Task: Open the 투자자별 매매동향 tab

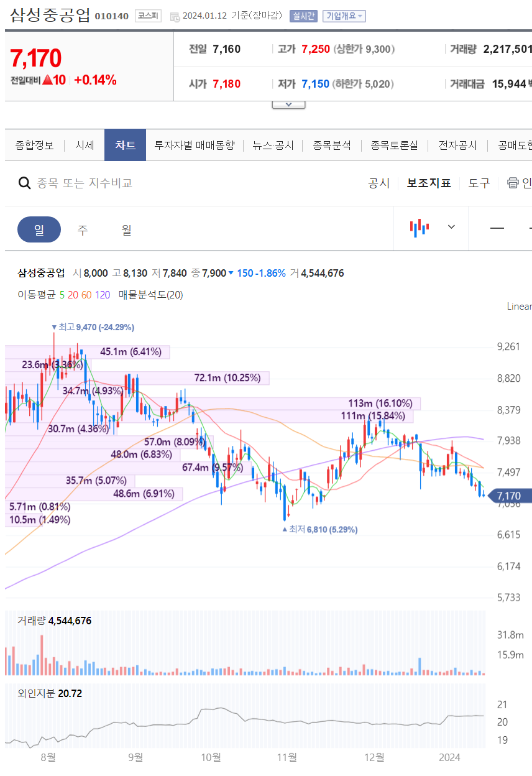Action: tap(195, 145)
